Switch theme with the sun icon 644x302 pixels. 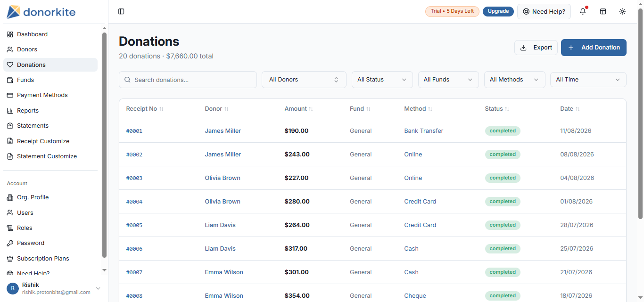622,11
